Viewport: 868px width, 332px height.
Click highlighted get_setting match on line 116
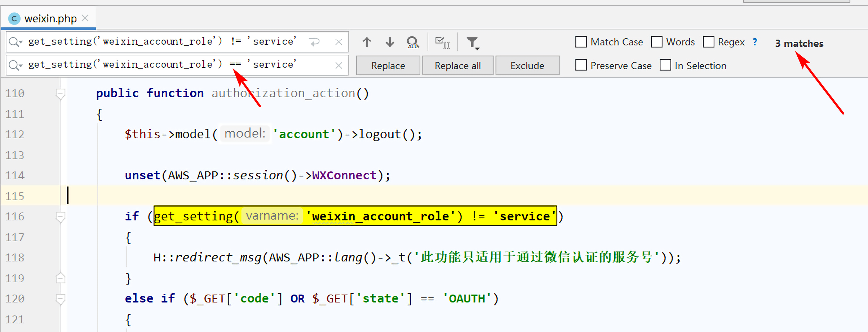point(355,216)
